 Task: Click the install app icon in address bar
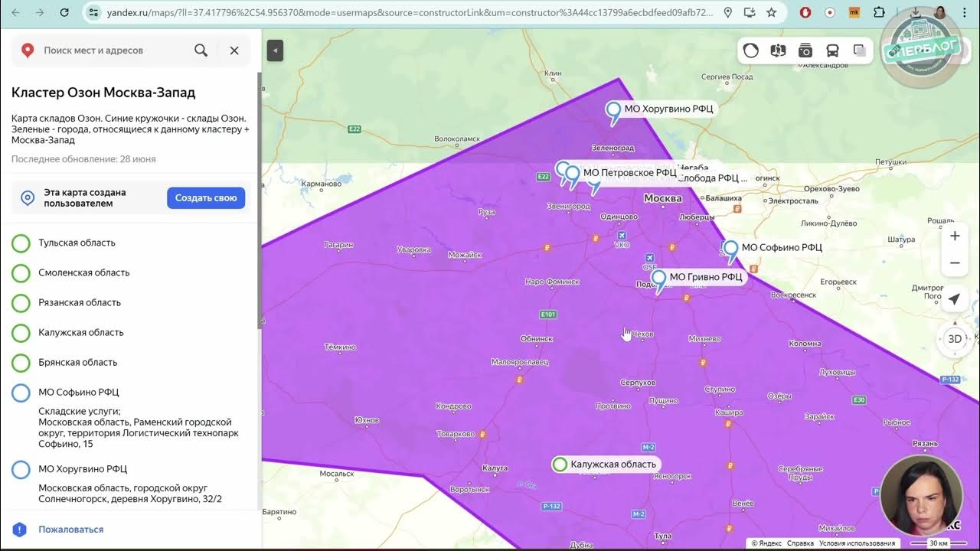[750, 12]
